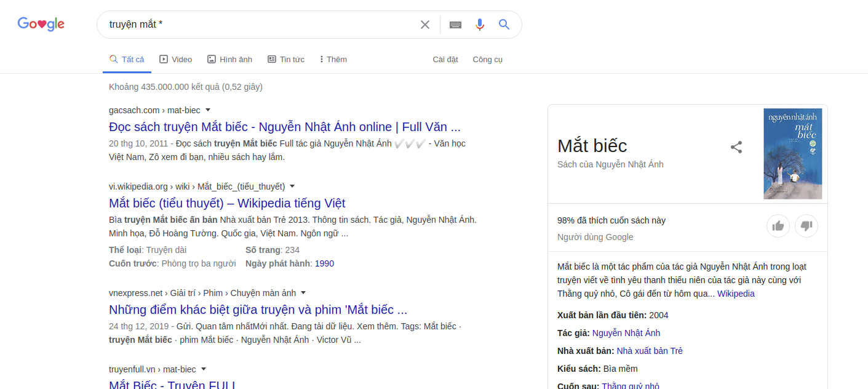This screenshot has height=389, width=868.
Task: Start voice search with the microphone icon
Action: click(480, 25)
